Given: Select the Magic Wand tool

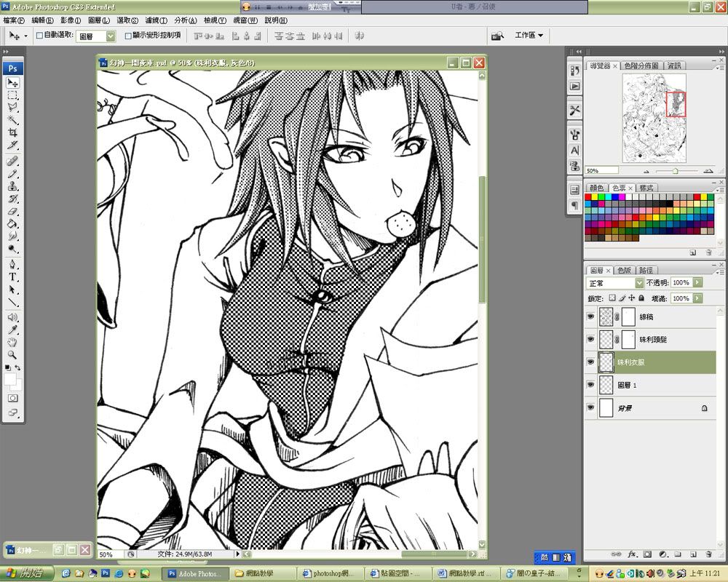Looking at the screenshot, I should tap(12, 120).
